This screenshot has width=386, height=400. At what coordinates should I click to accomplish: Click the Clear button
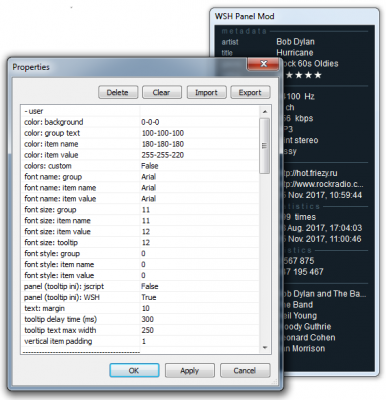[x=162, y=92]
